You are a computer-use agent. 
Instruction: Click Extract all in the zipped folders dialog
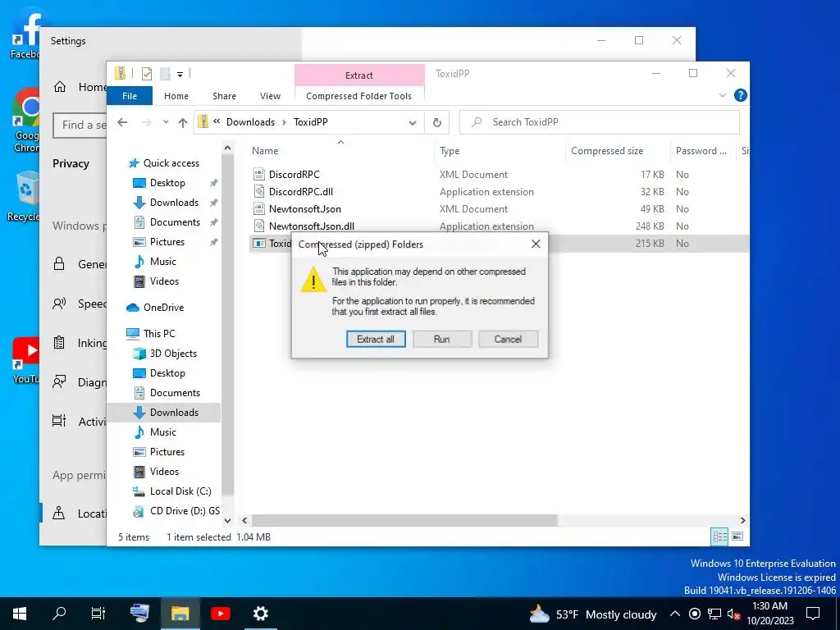pos(376,339)
